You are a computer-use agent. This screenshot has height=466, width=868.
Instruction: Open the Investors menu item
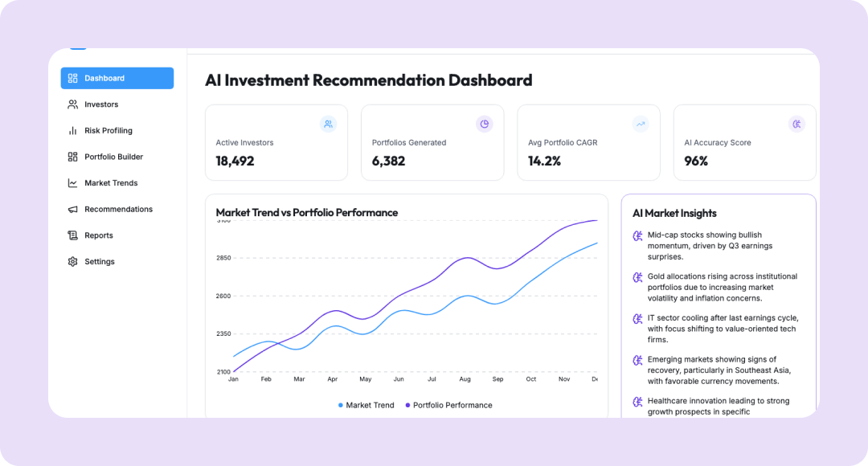[101, 104]
